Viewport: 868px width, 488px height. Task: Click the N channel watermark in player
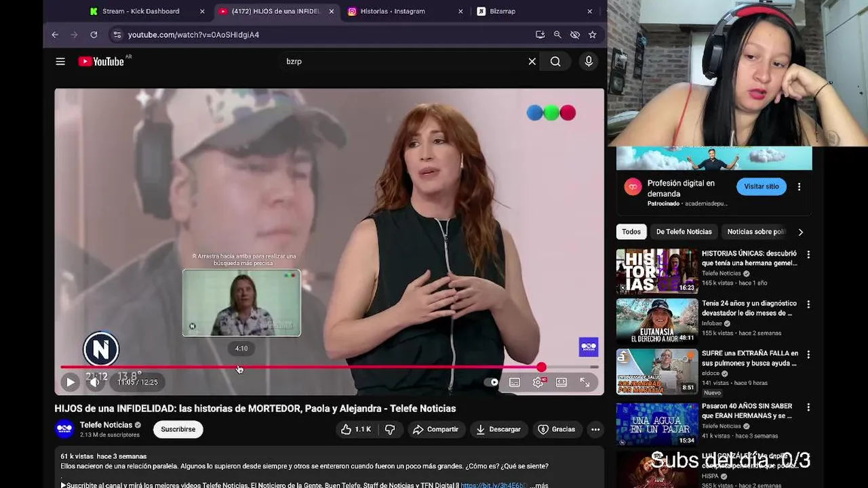click(x=101, y=349)
